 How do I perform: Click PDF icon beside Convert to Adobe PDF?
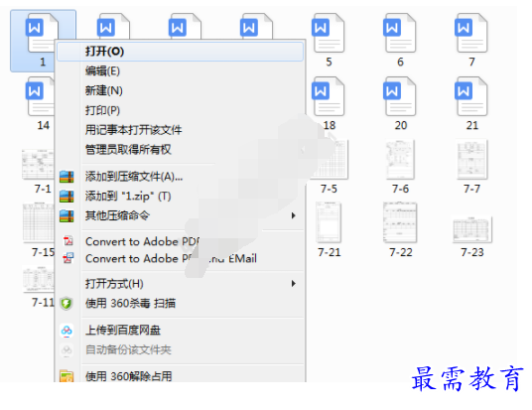click(x=68, y=240)
